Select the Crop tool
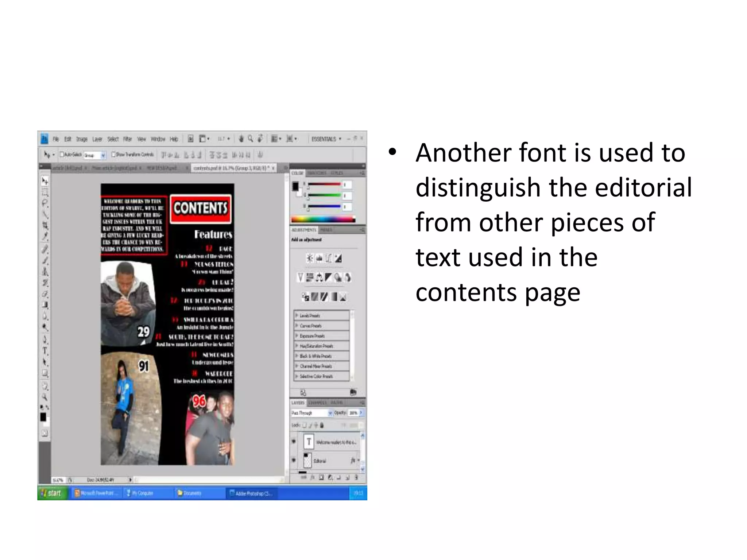The width and height of the screenshot is (747, 560). 45,225
